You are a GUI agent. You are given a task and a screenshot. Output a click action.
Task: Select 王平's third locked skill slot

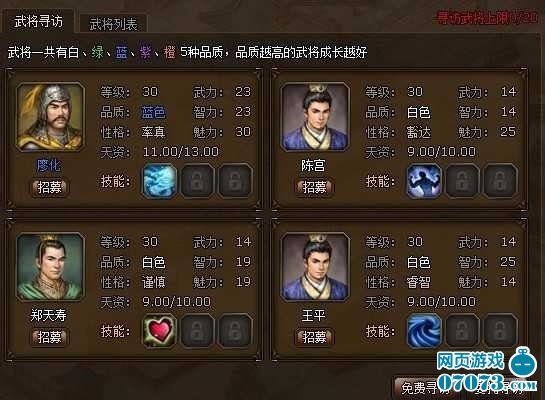click(500, 331)
